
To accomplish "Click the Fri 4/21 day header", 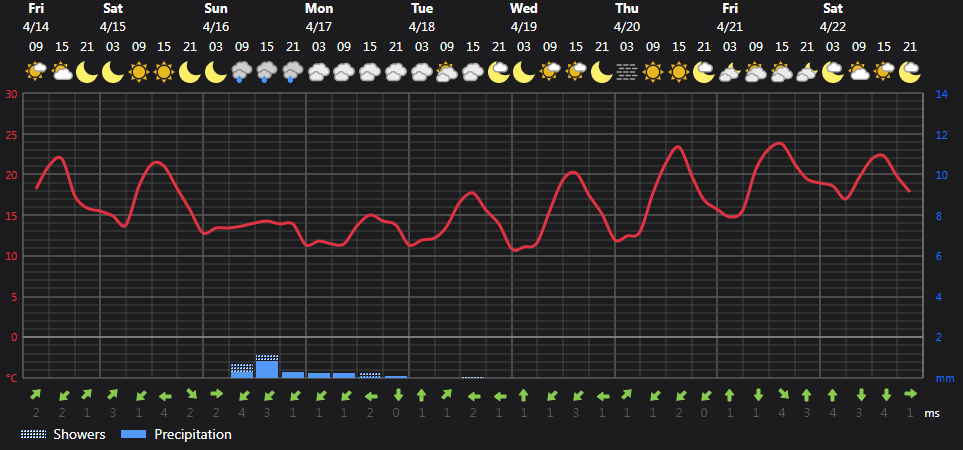I will (730, 18).
